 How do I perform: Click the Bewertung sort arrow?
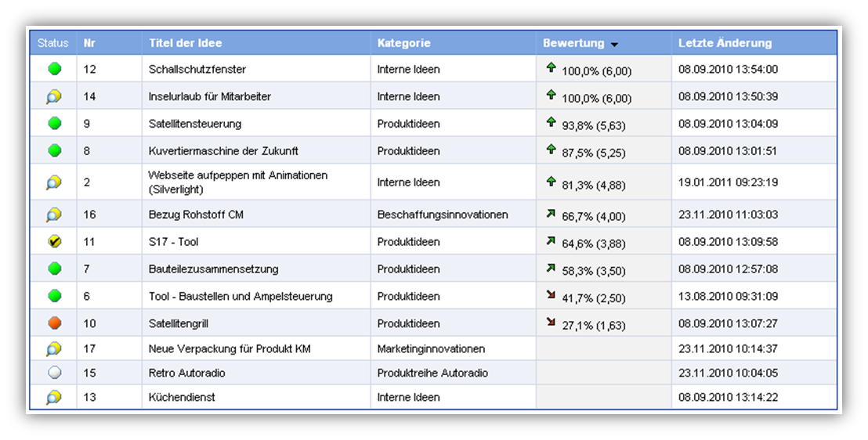tap(615, 45)
